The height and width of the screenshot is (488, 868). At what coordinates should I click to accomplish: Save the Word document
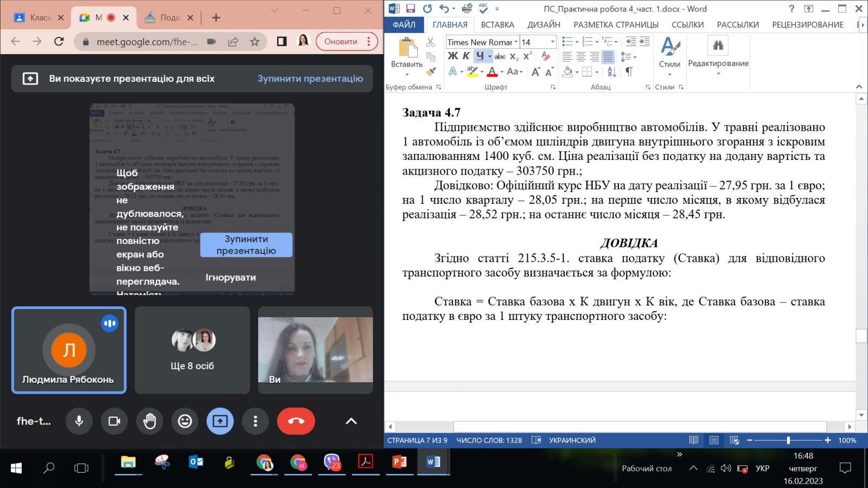[411, 9]
